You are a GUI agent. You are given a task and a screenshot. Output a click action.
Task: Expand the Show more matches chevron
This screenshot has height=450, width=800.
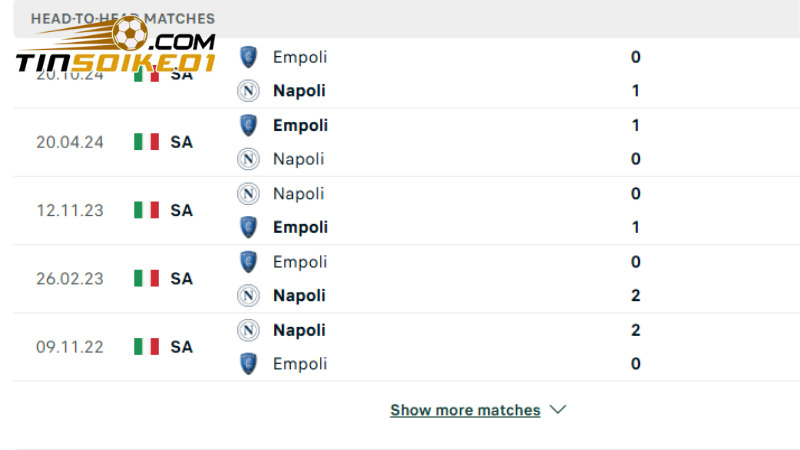point(559,410)
